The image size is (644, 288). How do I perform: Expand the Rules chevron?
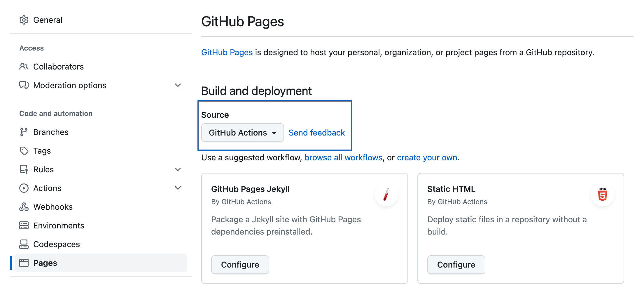[x=178, y=169]
